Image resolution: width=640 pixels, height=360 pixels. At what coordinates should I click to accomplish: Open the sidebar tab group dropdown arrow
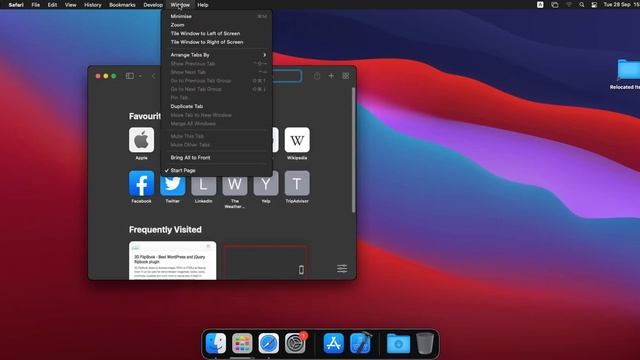140,76
